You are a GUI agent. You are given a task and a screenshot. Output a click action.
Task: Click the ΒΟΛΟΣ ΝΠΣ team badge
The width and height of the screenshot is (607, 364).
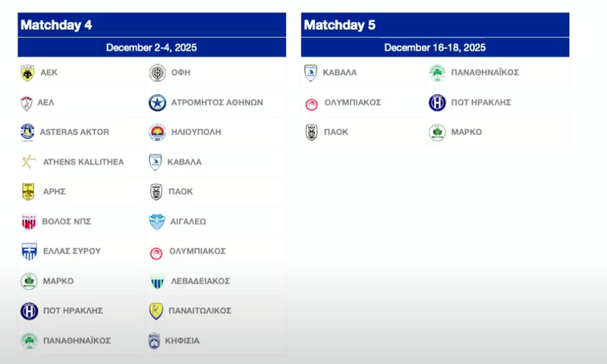click(x=28, y=221)
